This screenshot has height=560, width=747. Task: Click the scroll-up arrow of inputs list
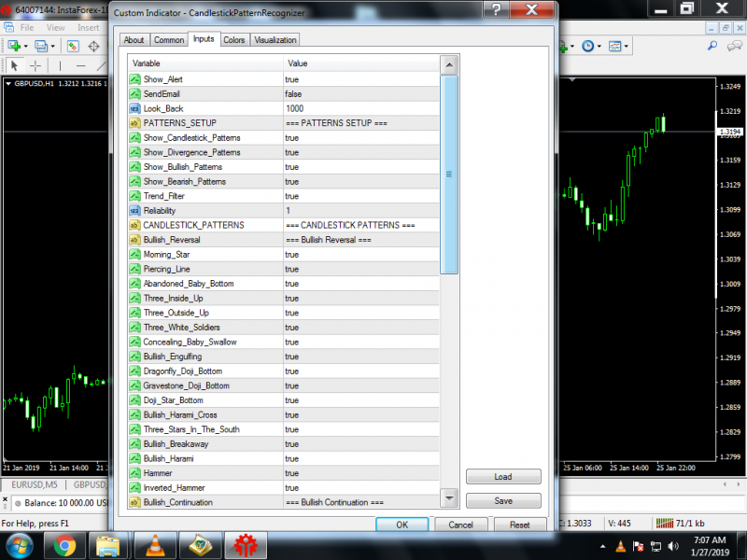click(x=449, y=64)
